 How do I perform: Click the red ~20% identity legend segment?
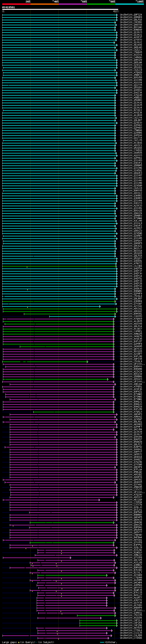click(16, 4)
